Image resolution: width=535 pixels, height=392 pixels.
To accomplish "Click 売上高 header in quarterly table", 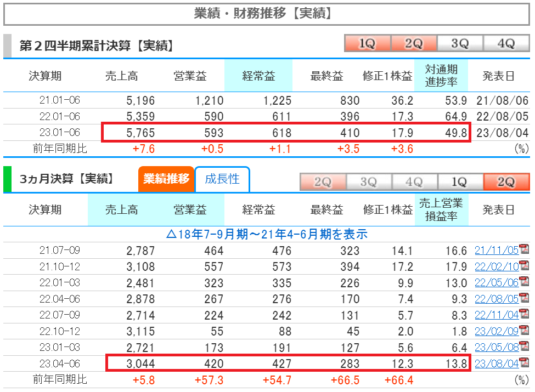I will (122, 209).
